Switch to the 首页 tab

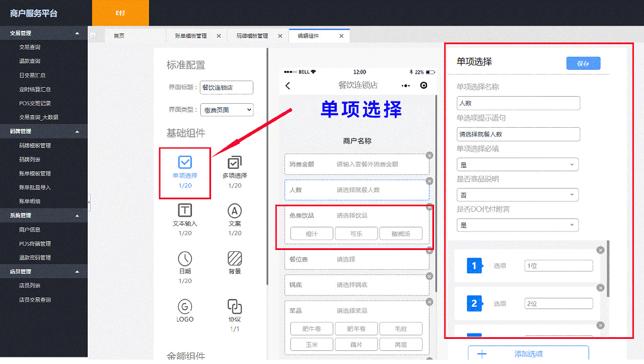click(119, 36)
